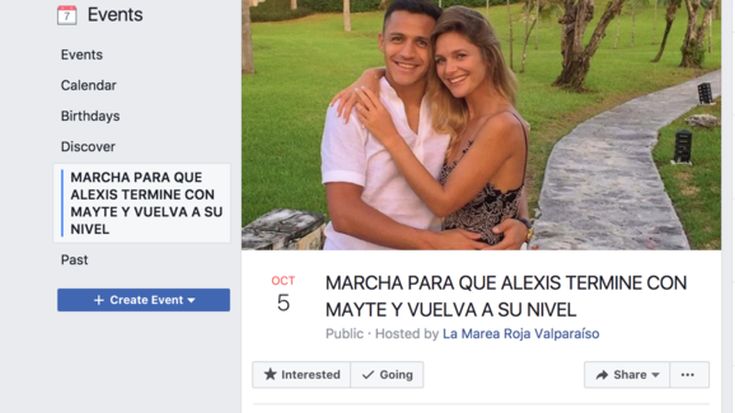Select Birthdays in the sidebar

[x=90, y=116]
